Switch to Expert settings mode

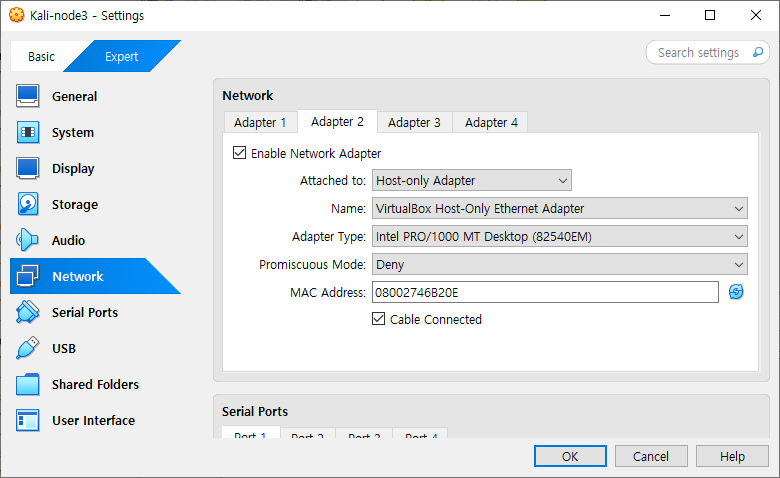(x=121, y=57)
